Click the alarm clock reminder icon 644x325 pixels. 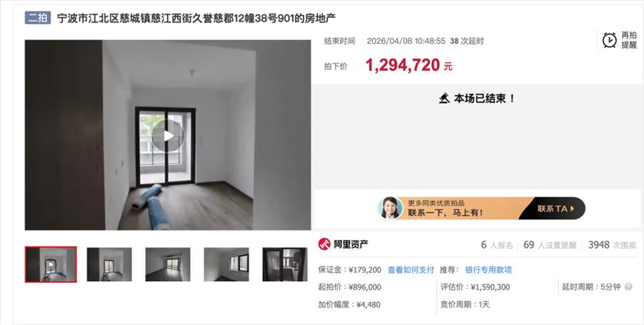609,40
